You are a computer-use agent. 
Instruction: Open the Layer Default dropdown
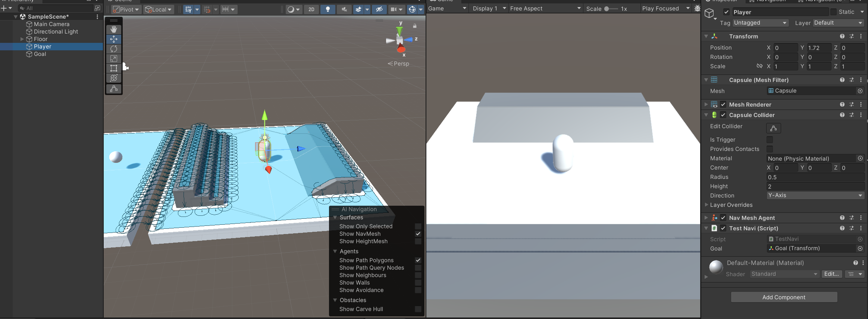[x=838, y=23]
